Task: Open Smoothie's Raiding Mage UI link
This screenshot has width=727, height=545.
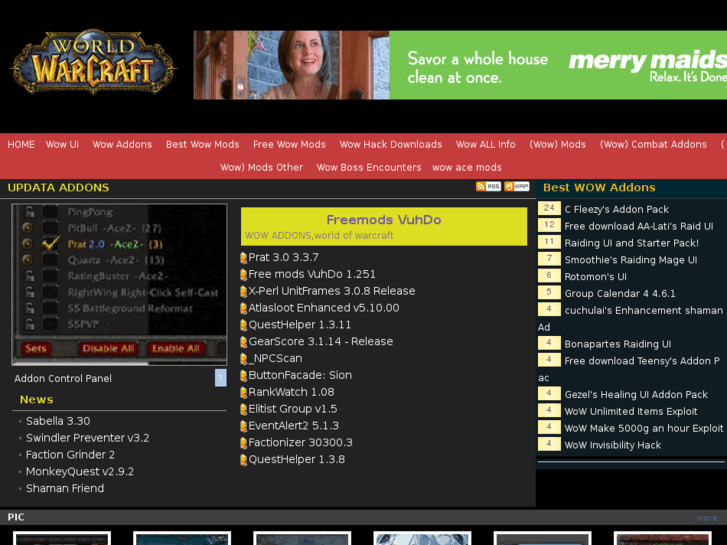Action: [x=631, y=260]
